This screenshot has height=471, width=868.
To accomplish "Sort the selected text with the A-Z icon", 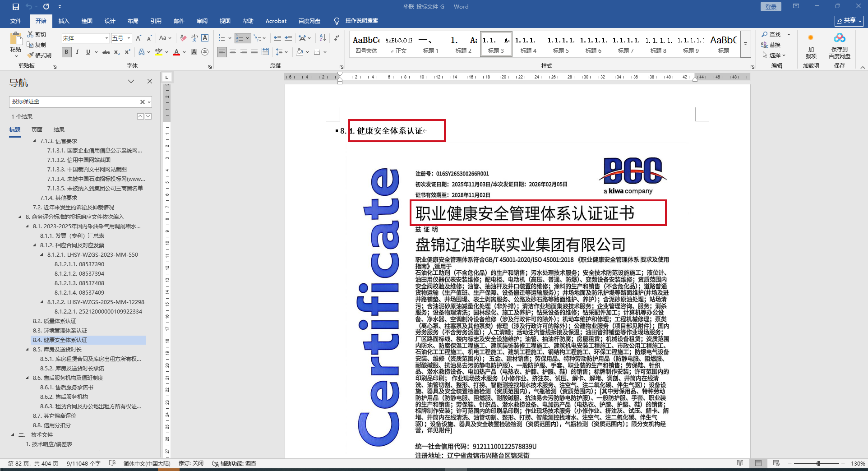I will coord(323,38).
